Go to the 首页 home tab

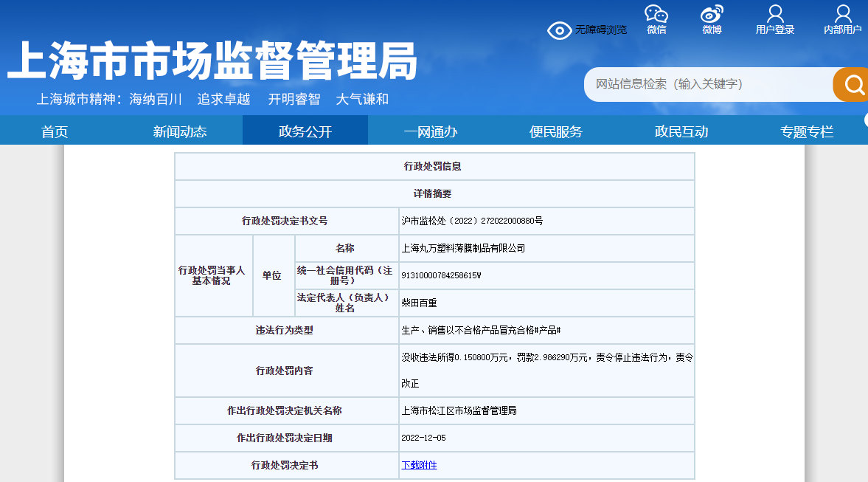click(55, 132)
